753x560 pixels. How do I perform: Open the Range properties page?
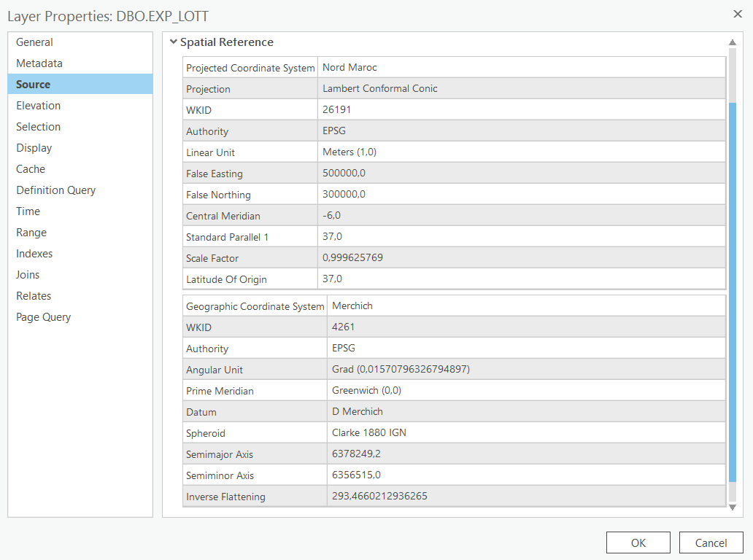tap(31, 232)
